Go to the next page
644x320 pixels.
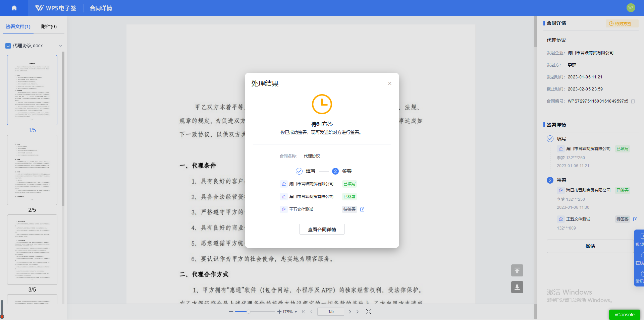pyautogui.click(x=350, y=312)
